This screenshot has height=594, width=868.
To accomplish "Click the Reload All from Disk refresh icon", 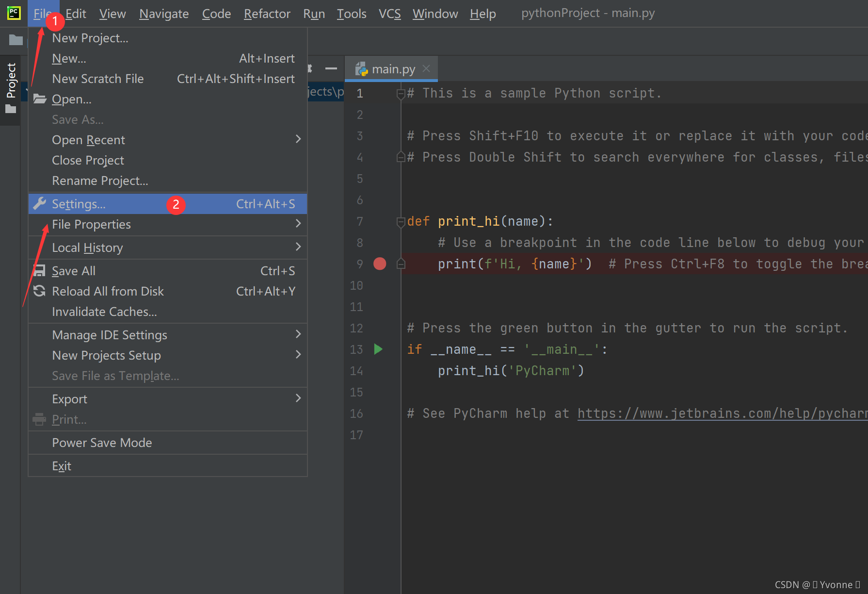I will coord(39,291).
